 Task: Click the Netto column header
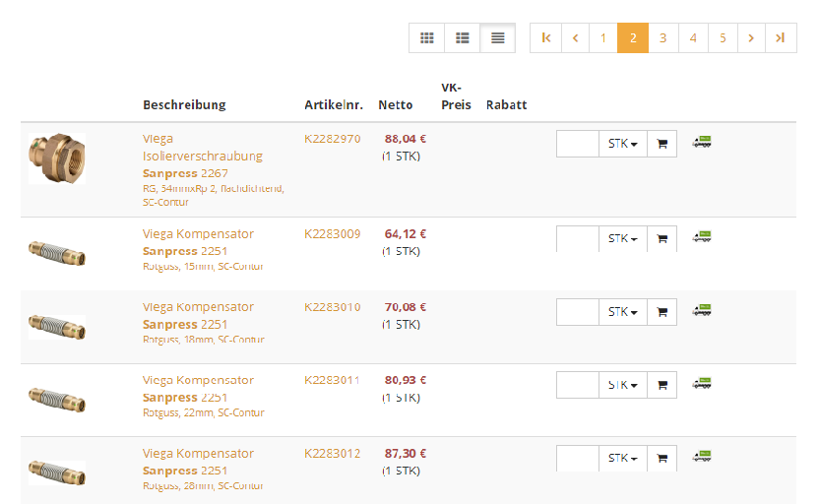(396, 105)
